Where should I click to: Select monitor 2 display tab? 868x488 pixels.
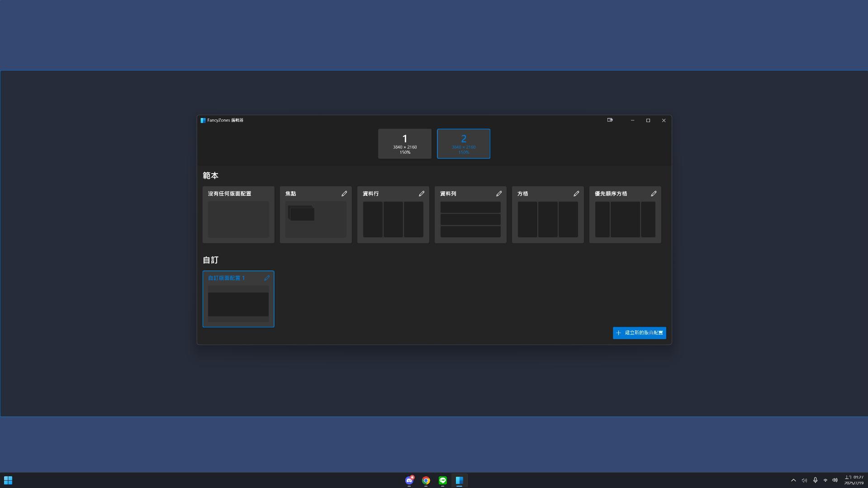pyautogui.click(x=464, y=144)
